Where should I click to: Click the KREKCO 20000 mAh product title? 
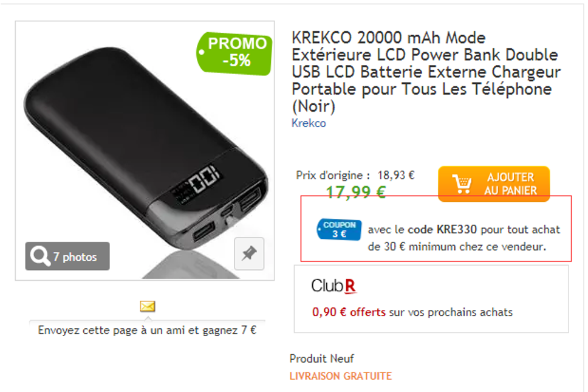pos(426,72)
